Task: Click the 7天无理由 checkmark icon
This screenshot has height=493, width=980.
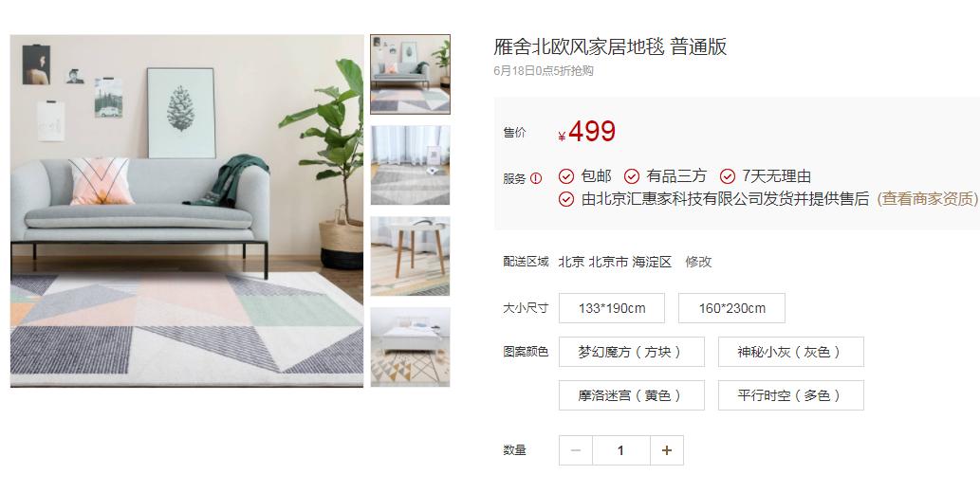Action: [728, 176]
